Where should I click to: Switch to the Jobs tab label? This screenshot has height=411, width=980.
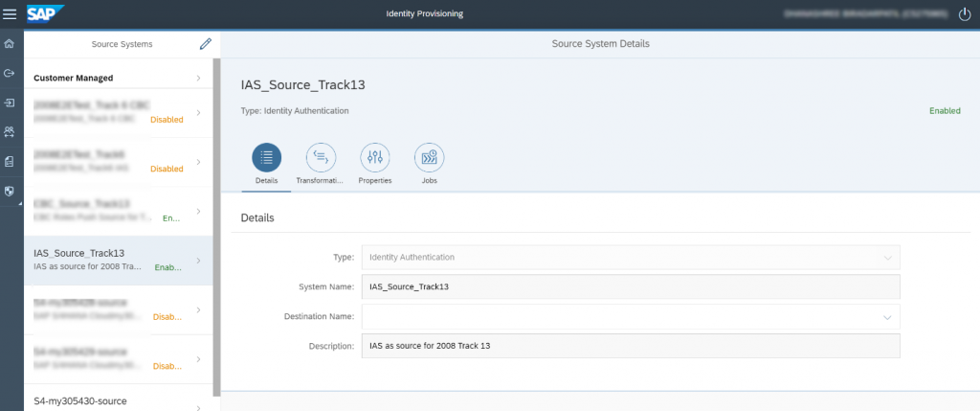(430, 180)
